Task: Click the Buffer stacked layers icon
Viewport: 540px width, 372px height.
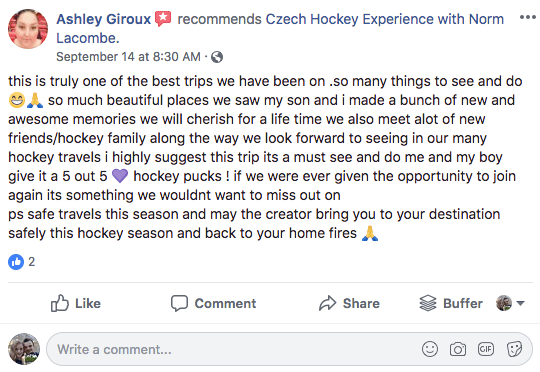Action: (428, 303)
